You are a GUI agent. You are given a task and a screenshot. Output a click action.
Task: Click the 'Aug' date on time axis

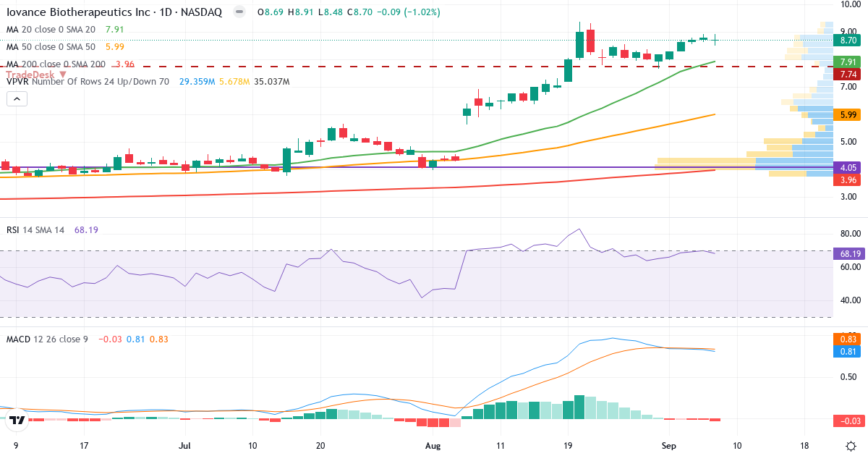click(433, 445)
